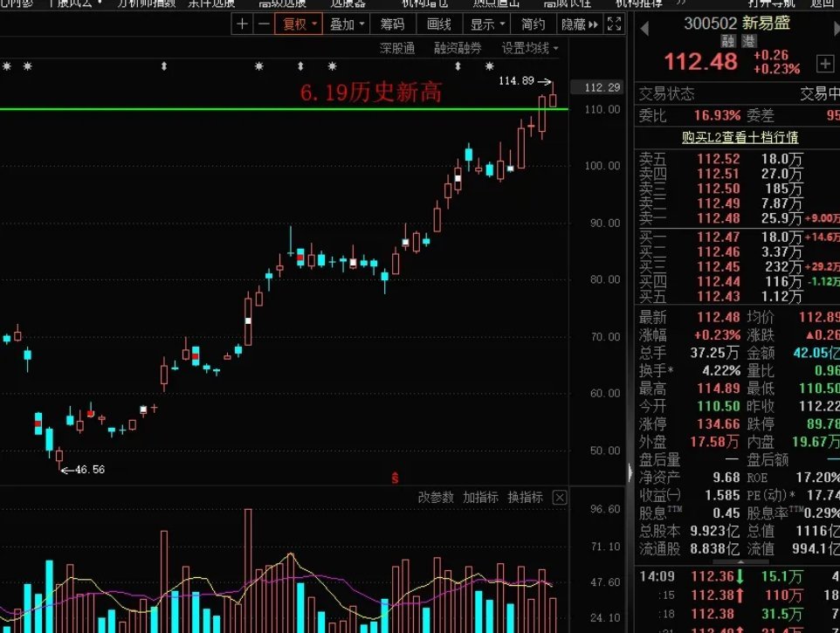This screenshot has height=633, width=840.
Task: Select the 买三 112.45 bid row
Action: point(737,266)
